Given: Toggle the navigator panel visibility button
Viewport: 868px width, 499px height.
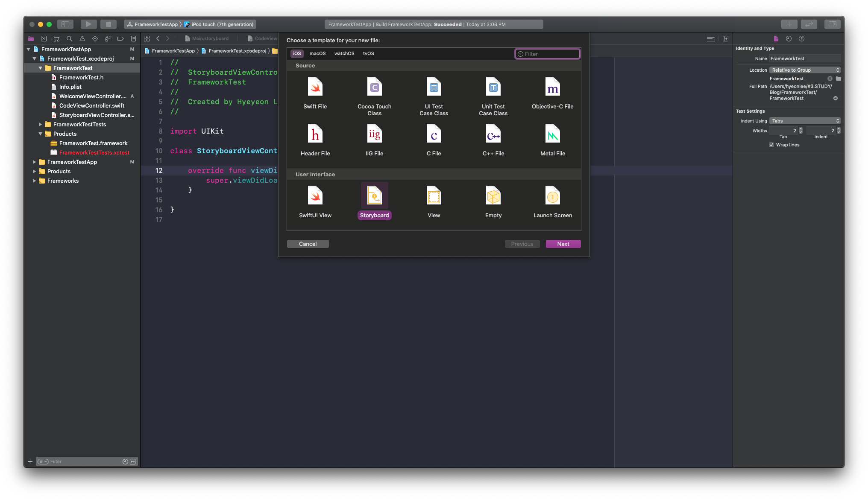Looking at the screenshot, I should tap(65, 24).
